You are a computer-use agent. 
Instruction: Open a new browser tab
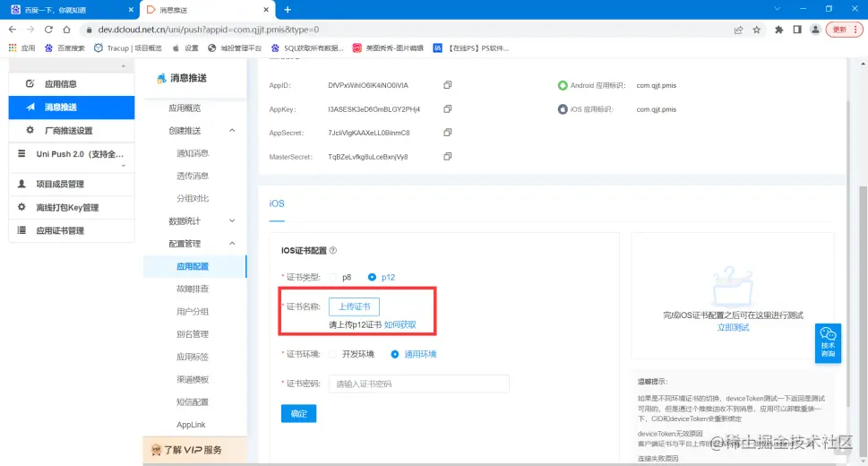288,10
